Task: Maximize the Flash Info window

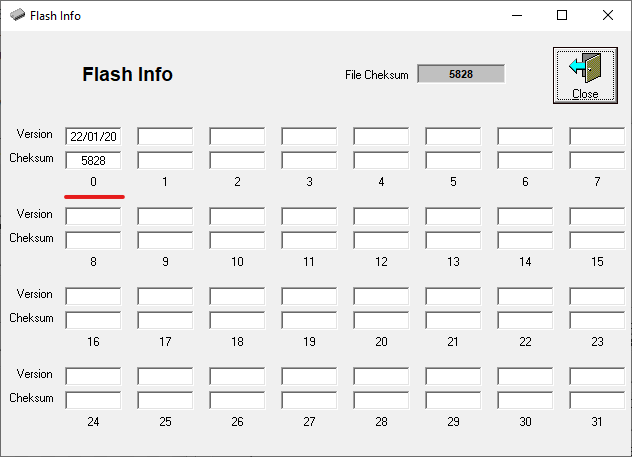Action: tap(562, 16)
